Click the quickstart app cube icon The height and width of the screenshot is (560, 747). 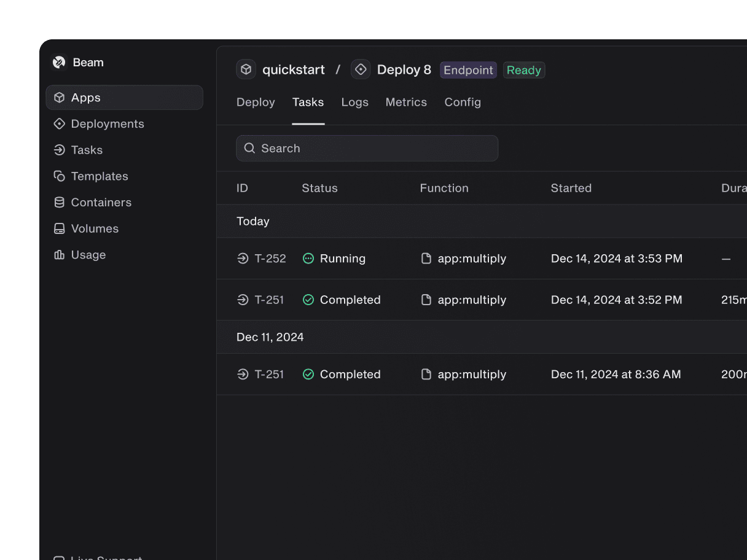(246, 69)
